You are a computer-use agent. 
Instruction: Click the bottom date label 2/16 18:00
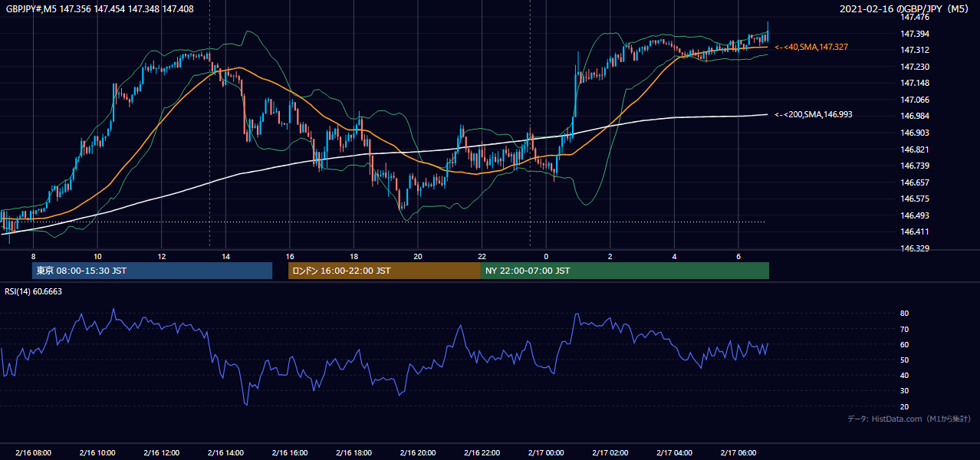(x=354, y=452)
